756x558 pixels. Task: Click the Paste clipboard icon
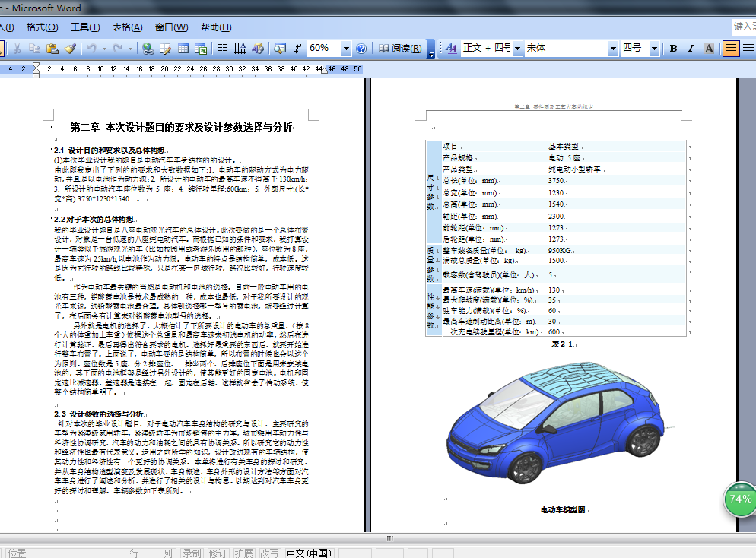point(52,48)
